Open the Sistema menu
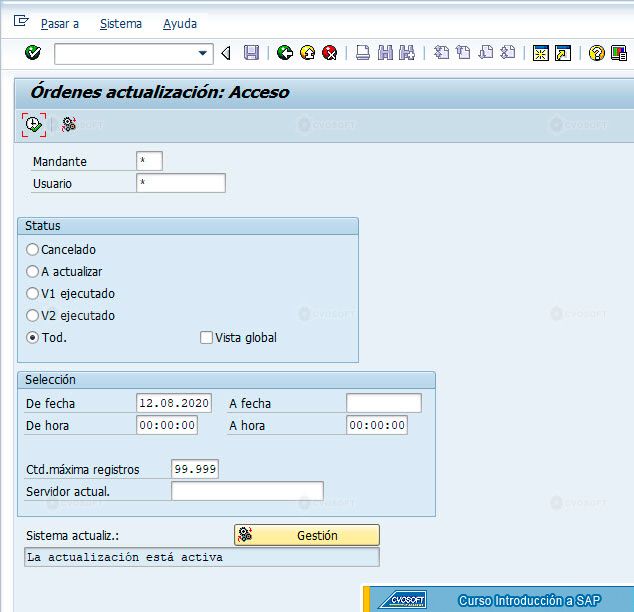The height and width of the screenshot is (612, 634). click(121, 24)
